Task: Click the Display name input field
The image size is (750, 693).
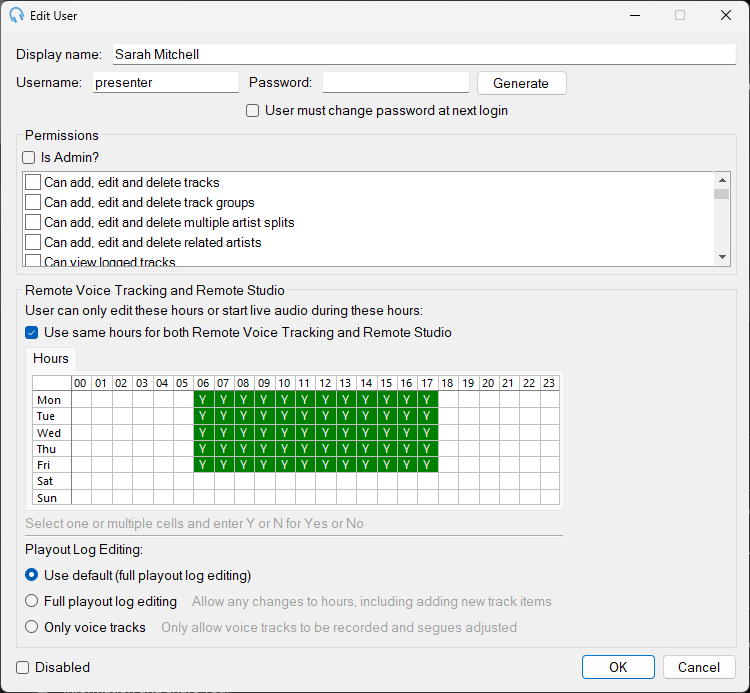Action: click(x=424, y=54)
